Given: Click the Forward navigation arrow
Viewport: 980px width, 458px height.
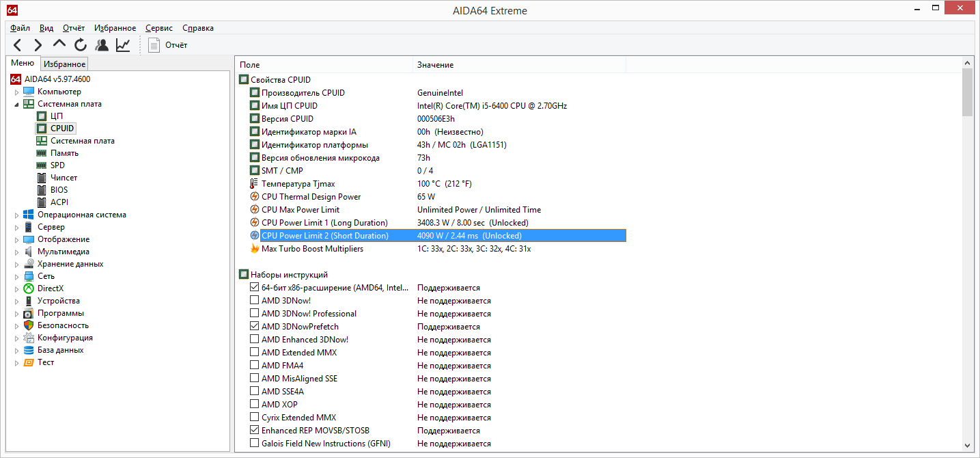Looking at the screenshot, I should 38,45.
